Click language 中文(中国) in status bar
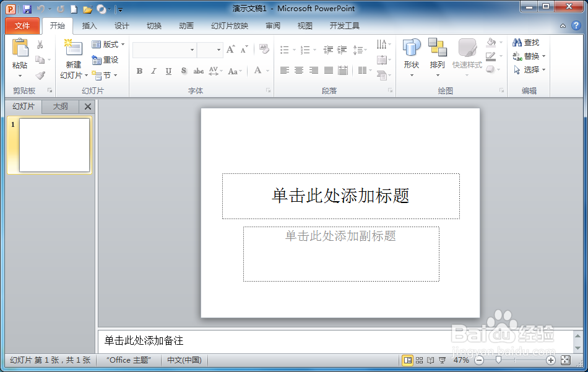The width and height of the screenshot is (588, 372). coord(184,360)
